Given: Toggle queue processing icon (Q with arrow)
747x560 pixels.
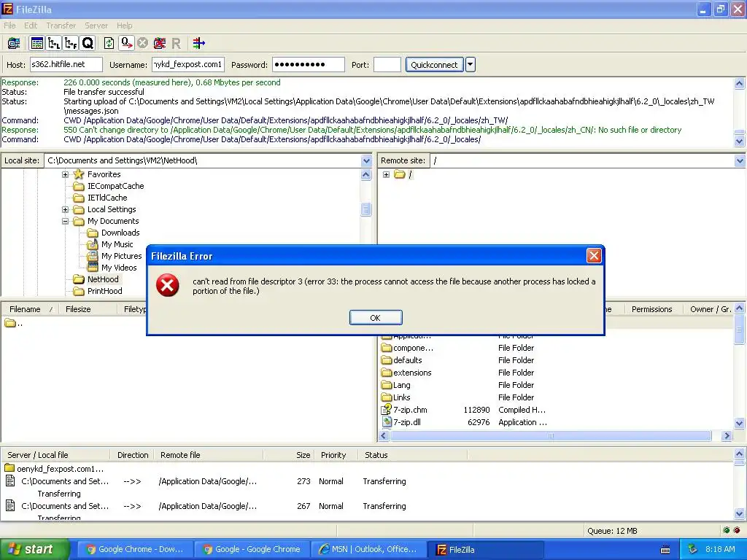Looking at the screenshot, I should point(126,43).
